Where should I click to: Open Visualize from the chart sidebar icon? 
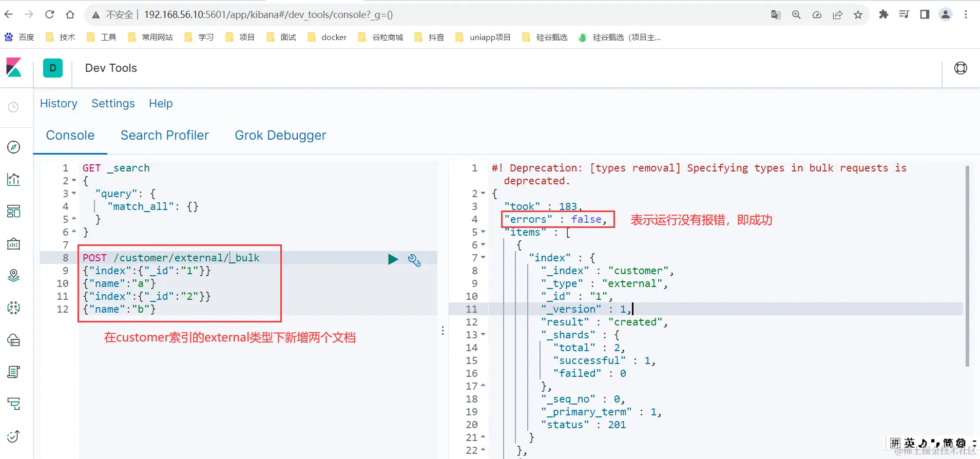click(x=14, y=179)
